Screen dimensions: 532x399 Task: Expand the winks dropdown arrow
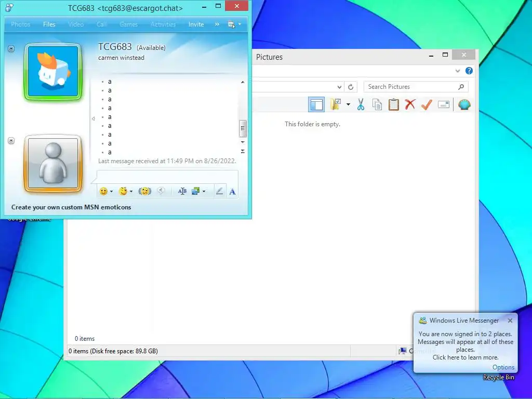point(131,191)
